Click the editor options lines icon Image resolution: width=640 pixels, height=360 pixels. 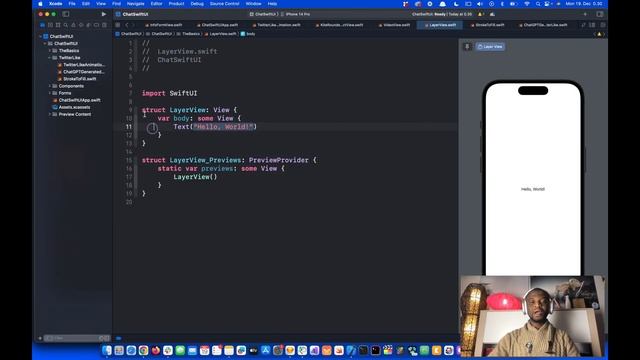point(592,25)
